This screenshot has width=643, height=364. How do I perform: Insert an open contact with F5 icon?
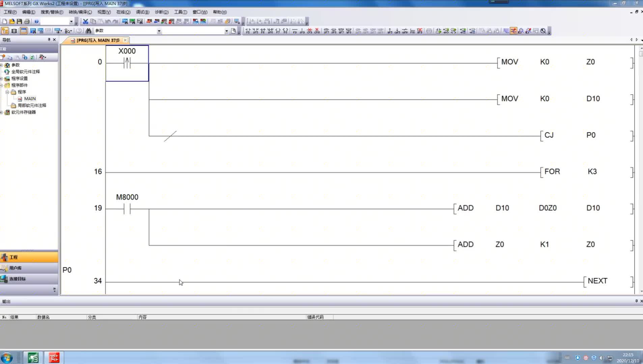click(x=248, y=31)
